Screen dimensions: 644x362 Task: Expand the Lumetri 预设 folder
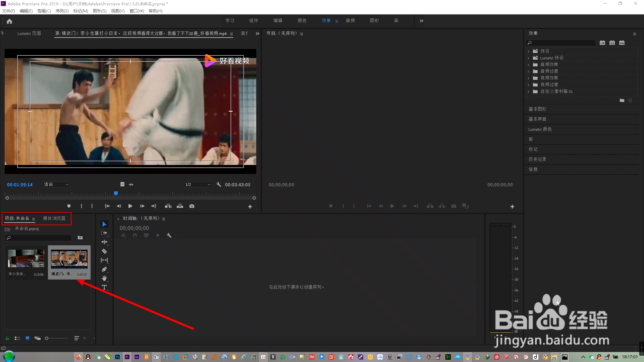(529, 58)
